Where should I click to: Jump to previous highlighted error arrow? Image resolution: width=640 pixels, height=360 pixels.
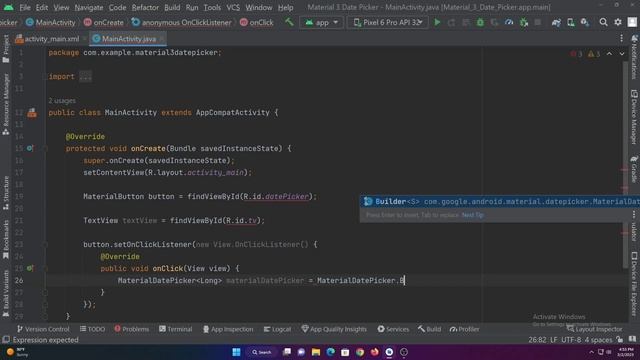click(609, 54)
